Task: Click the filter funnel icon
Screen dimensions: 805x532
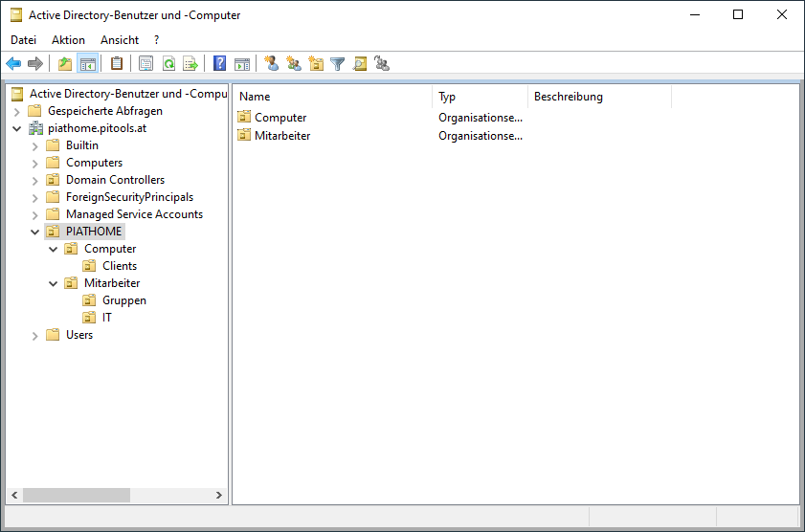Action: tap(338, 64)
